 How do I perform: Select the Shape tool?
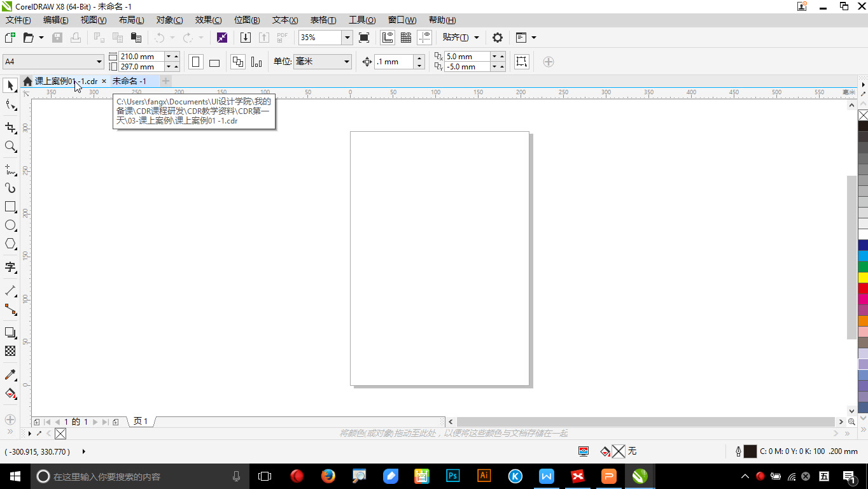[10, 105]
